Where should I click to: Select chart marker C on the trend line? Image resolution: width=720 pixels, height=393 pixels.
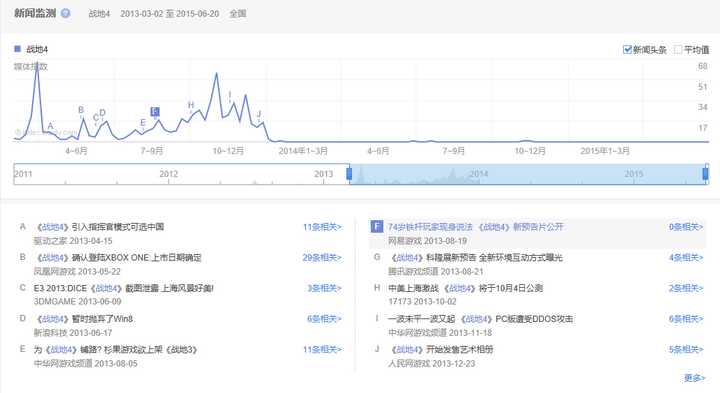tap(96, 118)
